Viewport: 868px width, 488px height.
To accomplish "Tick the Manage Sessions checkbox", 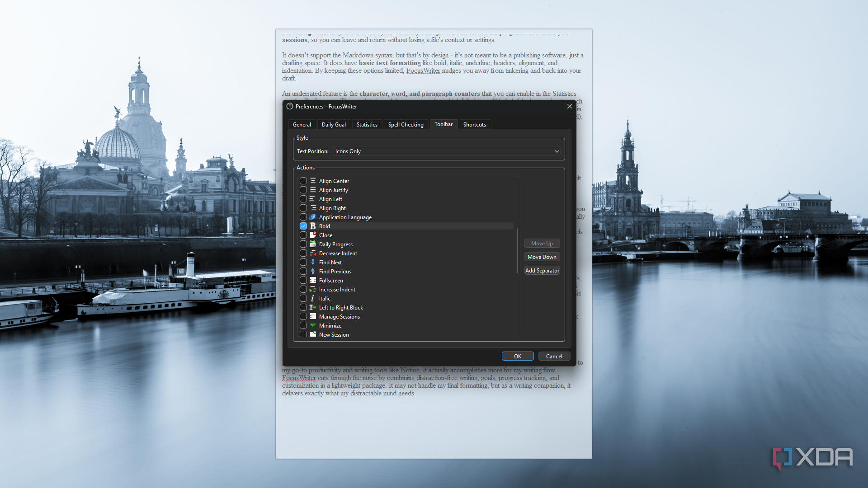I will click(x=303, y=316).
